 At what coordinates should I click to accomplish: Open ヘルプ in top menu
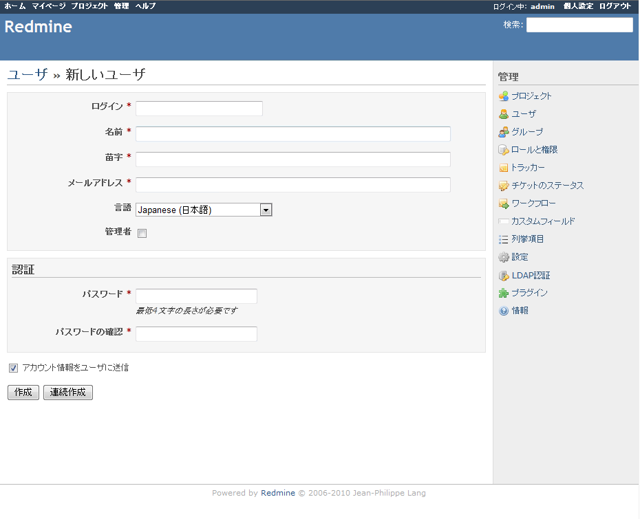145,6
